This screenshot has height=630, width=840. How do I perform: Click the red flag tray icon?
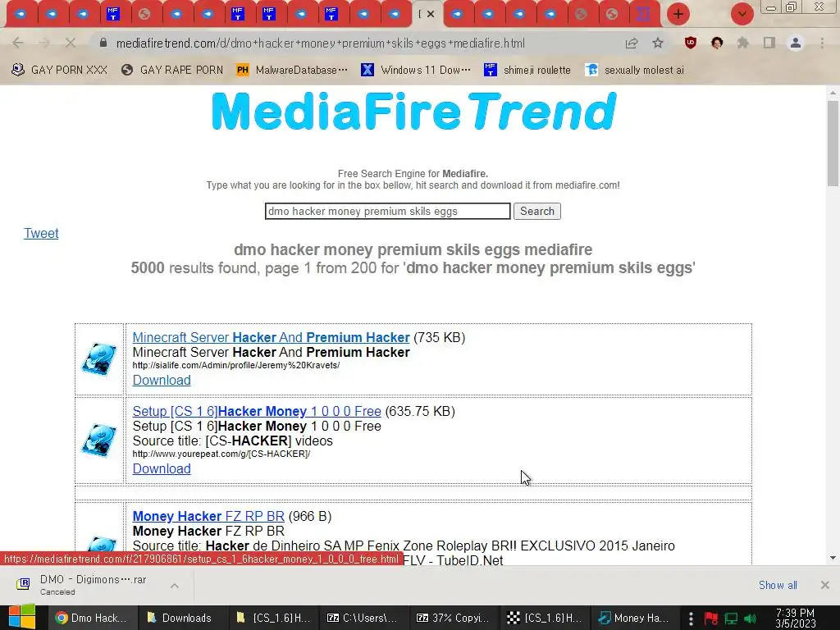point(710,619)
